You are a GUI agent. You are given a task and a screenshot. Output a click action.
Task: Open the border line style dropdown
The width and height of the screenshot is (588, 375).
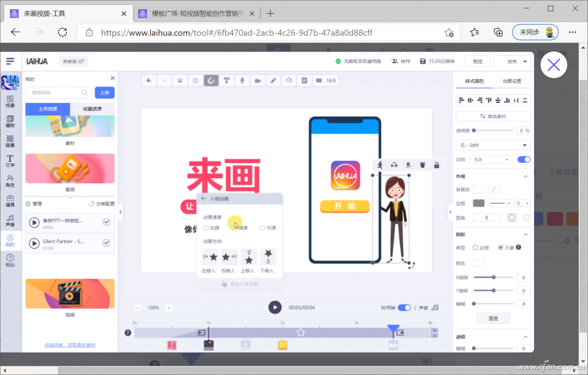tap(500, 203)
